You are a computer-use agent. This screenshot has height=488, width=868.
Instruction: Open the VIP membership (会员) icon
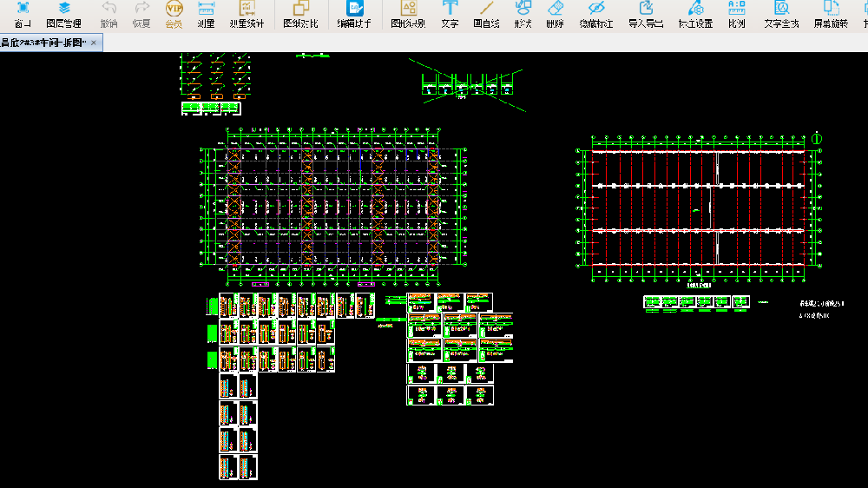[174, 14]
